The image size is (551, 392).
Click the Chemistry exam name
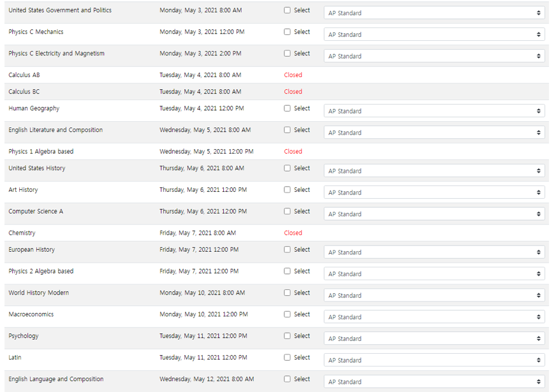click(x=22, y=233)
